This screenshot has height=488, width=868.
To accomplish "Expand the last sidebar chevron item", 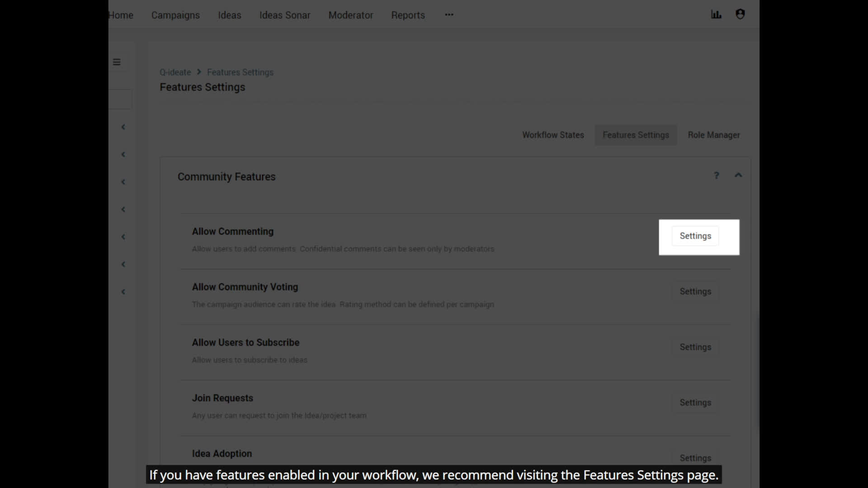I will coord(123,292).
